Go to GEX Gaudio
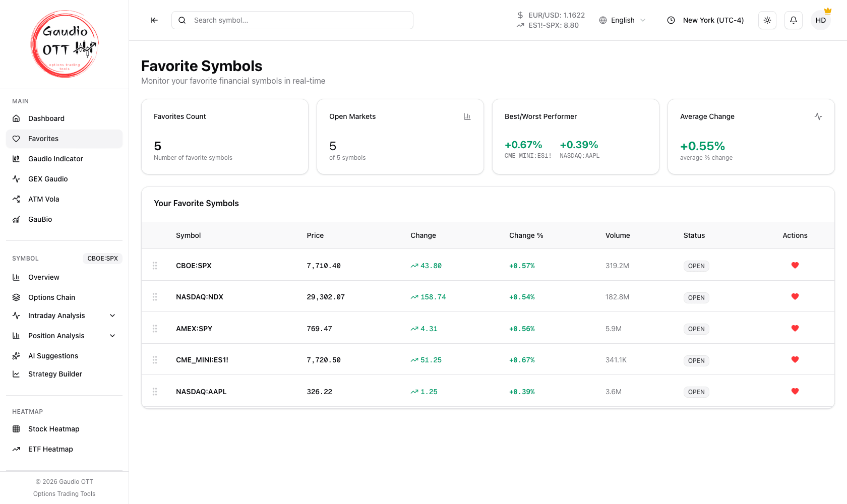 (64, 179)
